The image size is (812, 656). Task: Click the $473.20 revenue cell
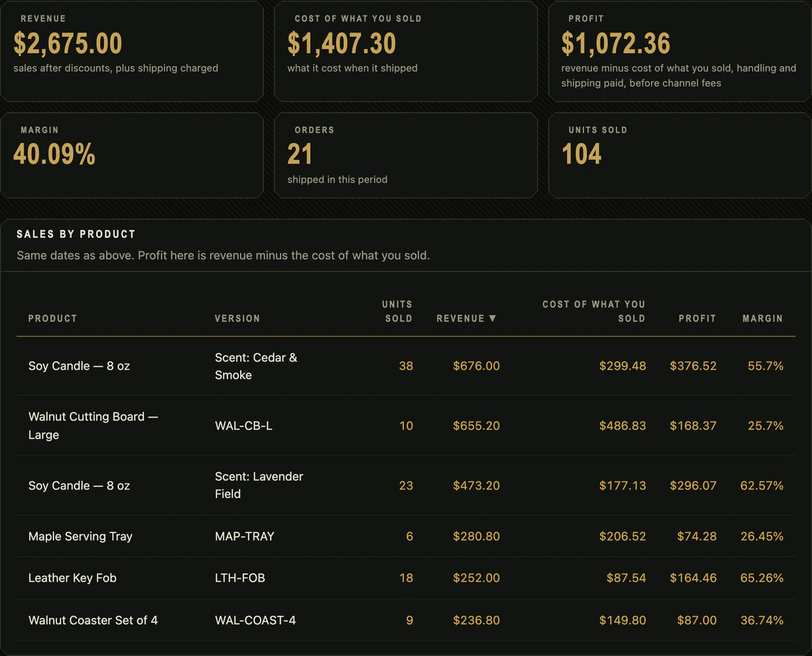[x=476, y=486]
